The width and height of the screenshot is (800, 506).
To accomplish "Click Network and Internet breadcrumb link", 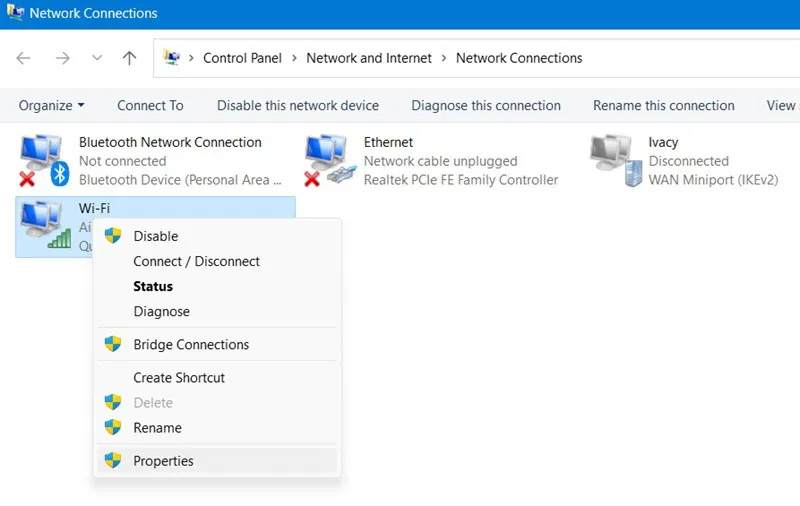I will click(x=369, y=58).
